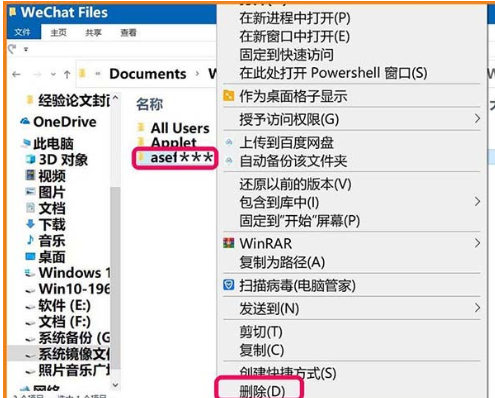Open 音乐 folder in navigation pane
The height and width of the screenshot is (398, 495).
(x=52, y=241)
